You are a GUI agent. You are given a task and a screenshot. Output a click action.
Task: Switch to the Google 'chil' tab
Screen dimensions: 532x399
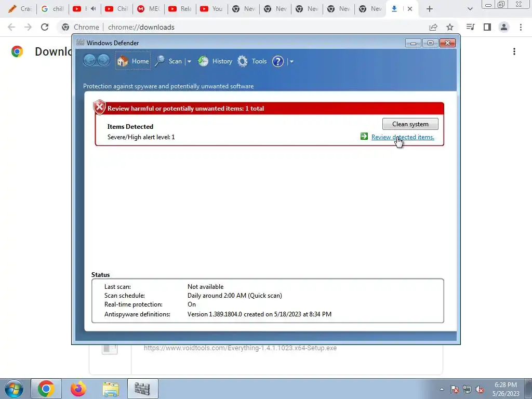point(52,9)
